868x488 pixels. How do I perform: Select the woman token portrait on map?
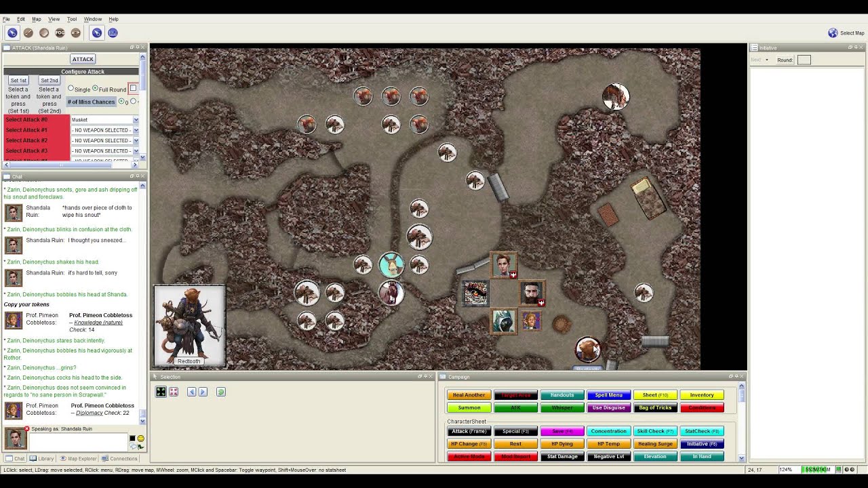pos(504,265)
